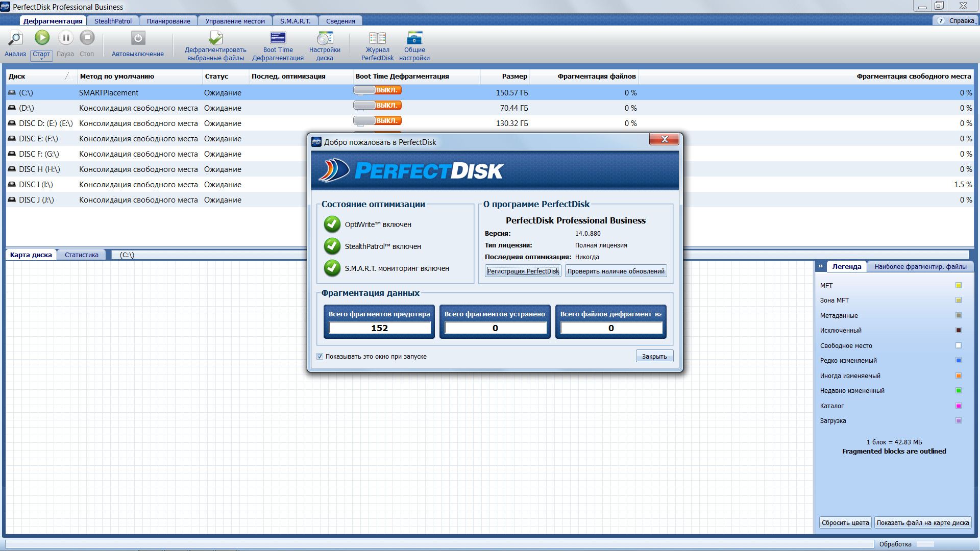
Task: Click the Зона MFT color swatch
Action: [959, 300]
